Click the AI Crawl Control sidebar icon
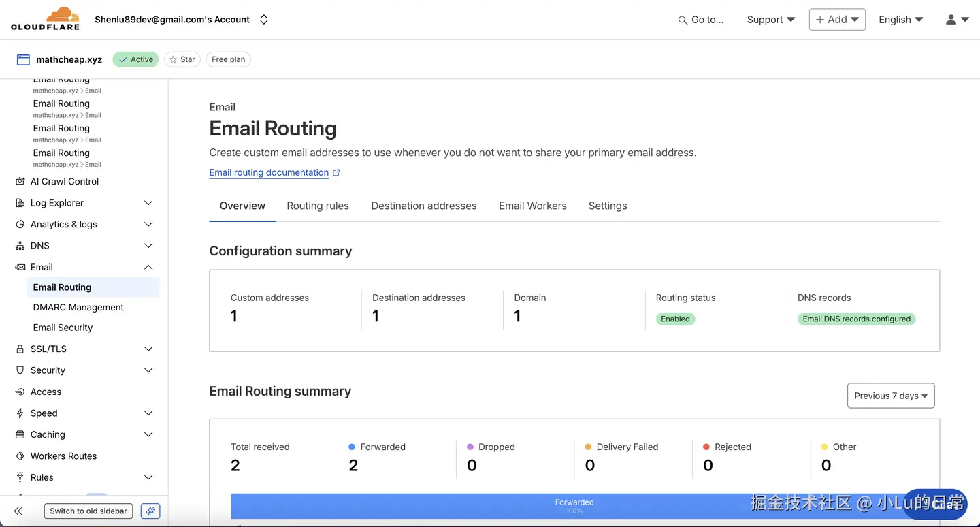Image resolution: width=980 pixels, height=527 pixels. pyautogui.click(x=20, y=181)
